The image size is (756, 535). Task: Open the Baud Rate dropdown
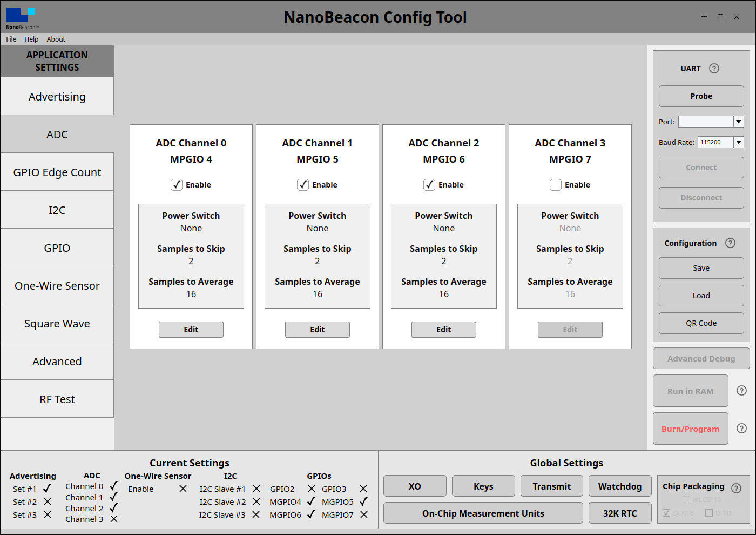click(739, 142)
